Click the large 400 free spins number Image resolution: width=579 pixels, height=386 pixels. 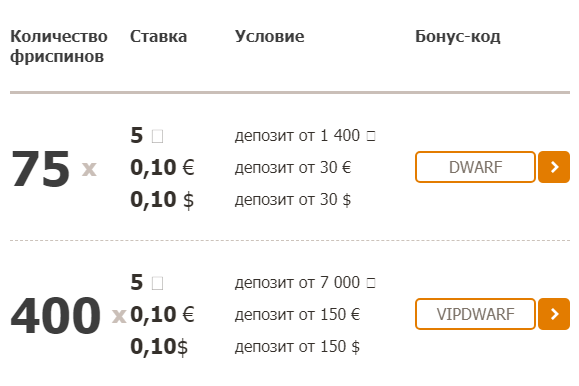(x=56, y=316)
